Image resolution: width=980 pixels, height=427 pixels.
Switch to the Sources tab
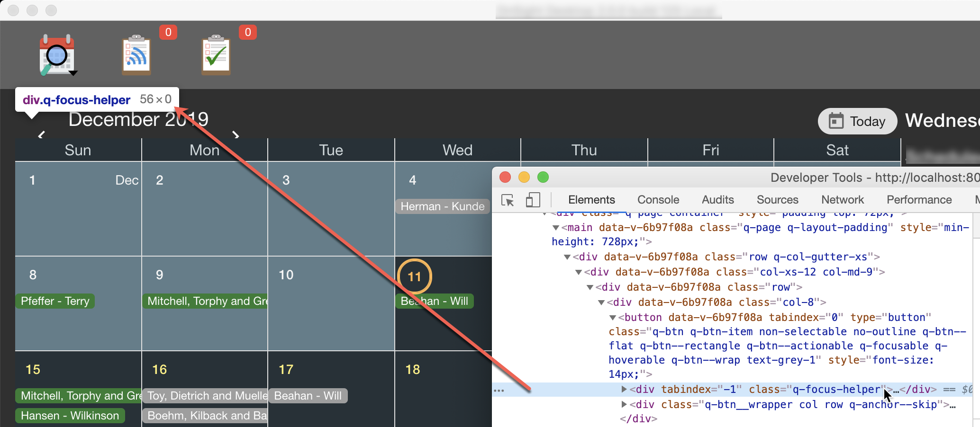click(x=777, y=199)
